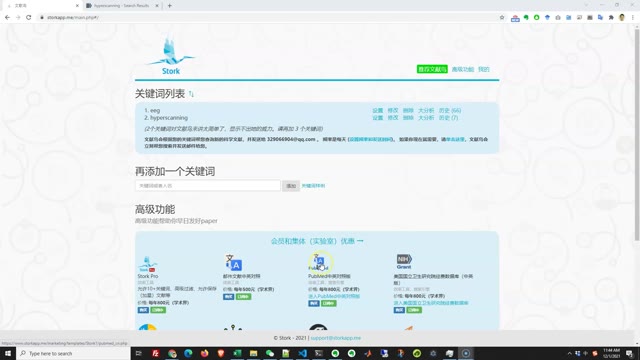
Task: Close the 文献鸟 browser tab
Action: (x=77, y=6)
